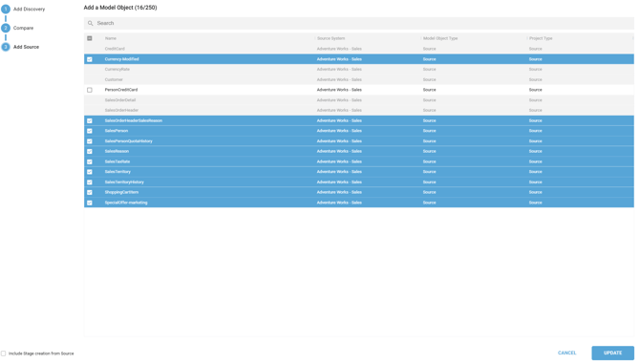Check the PersonCreditCard row checkbox
The height and width of the screenshot is (364, 640).
point(90,90)
